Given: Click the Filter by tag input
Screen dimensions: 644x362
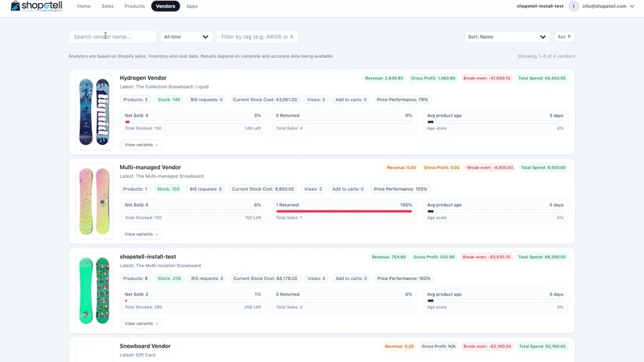Looking at the screenshot, I should point(257,36).
